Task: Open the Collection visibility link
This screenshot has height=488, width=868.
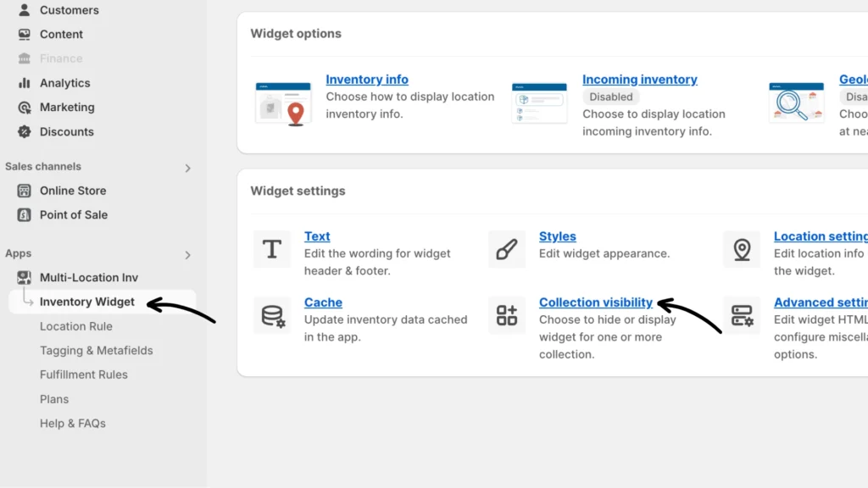Action: point(596,302)
